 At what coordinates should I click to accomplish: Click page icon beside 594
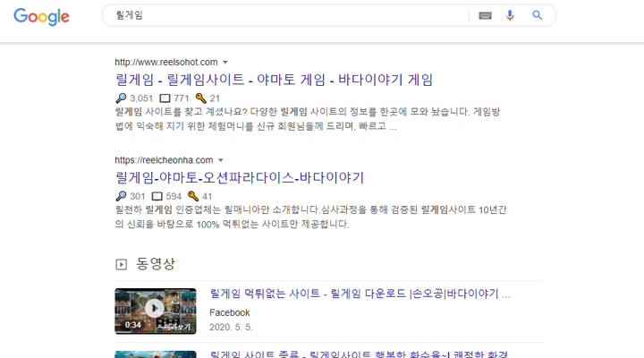pyautogui.click(x=157, y=197)
